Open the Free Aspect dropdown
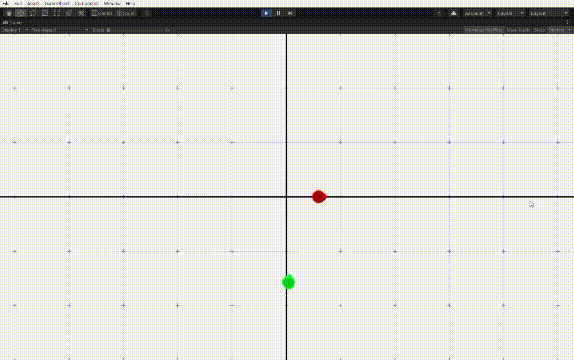Image resolution: width=574 pixels, height=360 pixels. (60, 30)
